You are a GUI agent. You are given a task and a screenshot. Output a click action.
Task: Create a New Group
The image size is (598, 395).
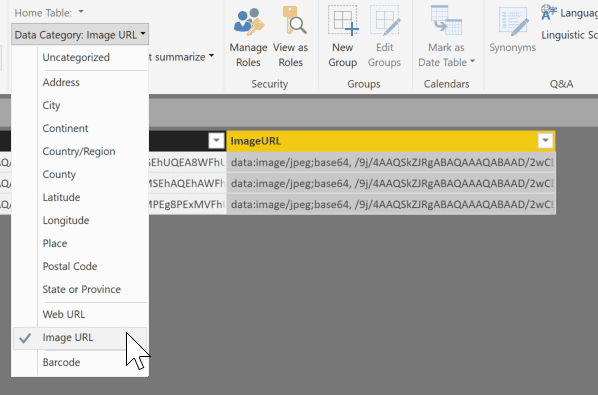[342, 37]
